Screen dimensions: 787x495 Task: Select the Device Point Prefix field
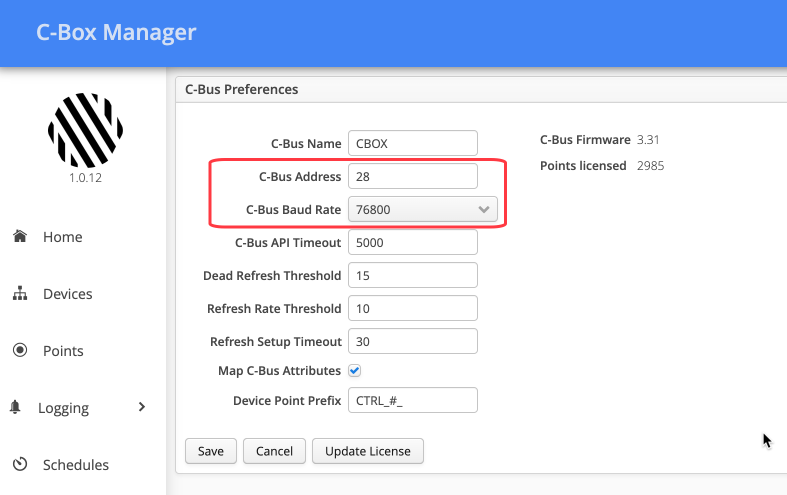[x=412, y=400]
